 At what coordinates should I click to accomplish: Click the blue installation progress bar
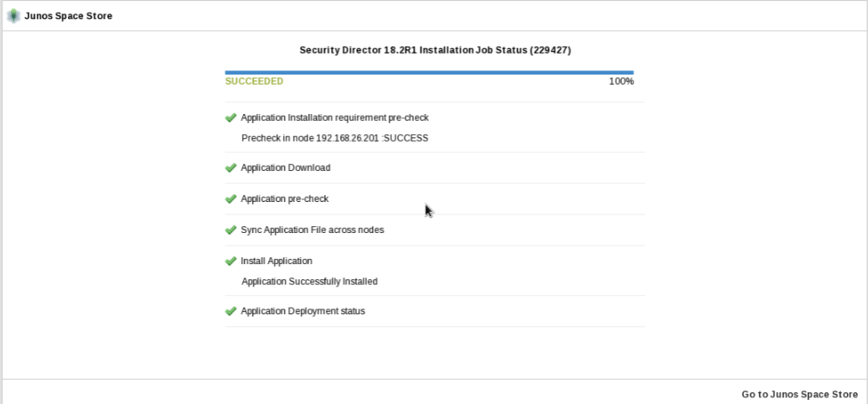click(x=429, y=73)
